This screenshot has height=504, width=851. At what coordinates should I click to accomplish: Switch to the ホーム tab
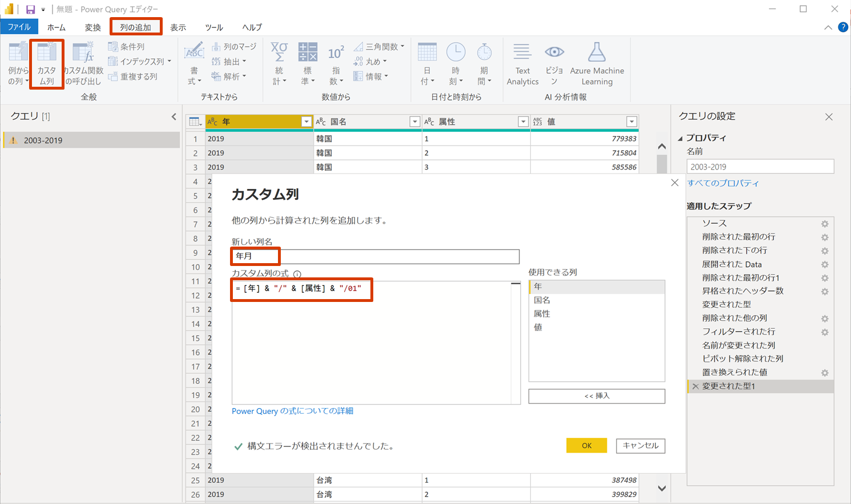click(57, 27)
